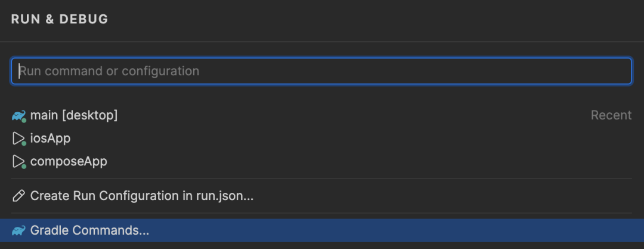Click the pencil icon for Create Run Configuration
Viewport: 644px width, 249px height.
(x=18, y=196)
